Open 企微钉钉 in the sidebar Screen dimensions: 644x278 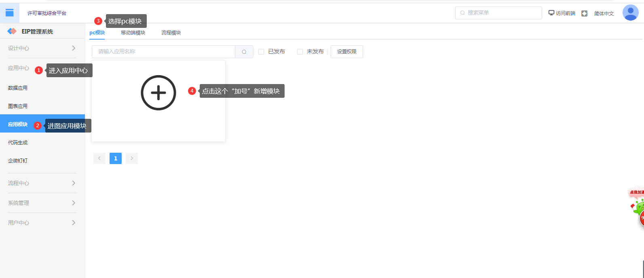42,160
